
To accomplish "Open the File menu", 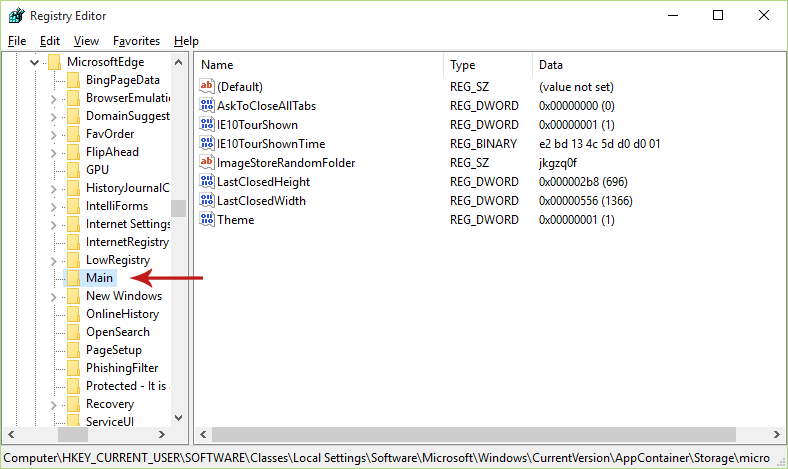I will (x=17, y=41).
